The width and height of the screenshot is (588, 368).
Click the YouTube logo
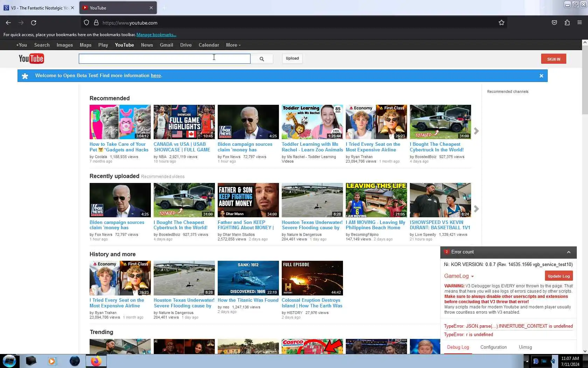pyautogui.click(x=31, y=59)
